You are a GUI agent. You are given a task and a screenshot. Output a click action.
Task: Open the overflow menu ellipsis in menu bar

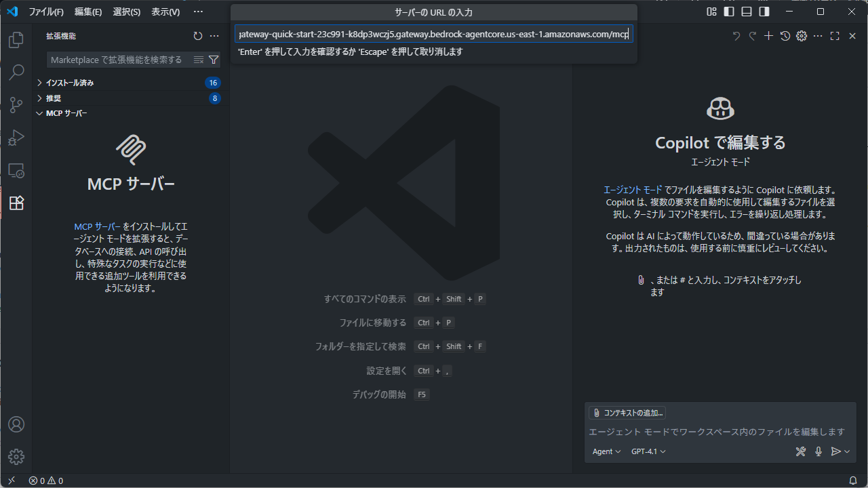pyautogui.click(x=198, y=12)
